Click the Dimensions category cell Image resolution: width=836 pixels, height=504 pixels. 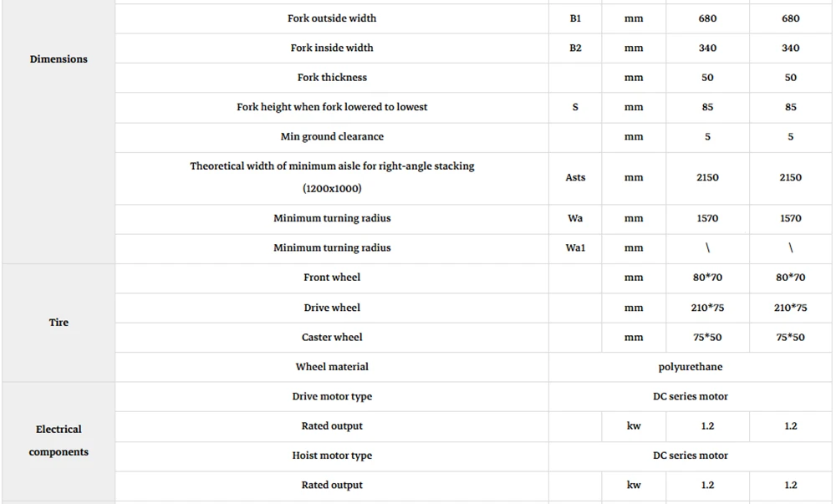click(x=59, y=59)
